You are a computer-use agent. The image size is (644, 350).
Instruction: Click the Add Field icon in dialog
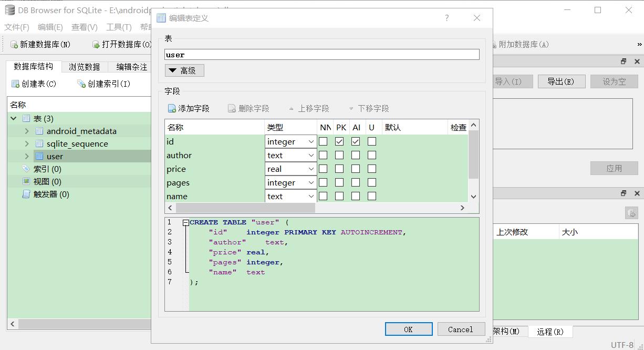point(172,108)
